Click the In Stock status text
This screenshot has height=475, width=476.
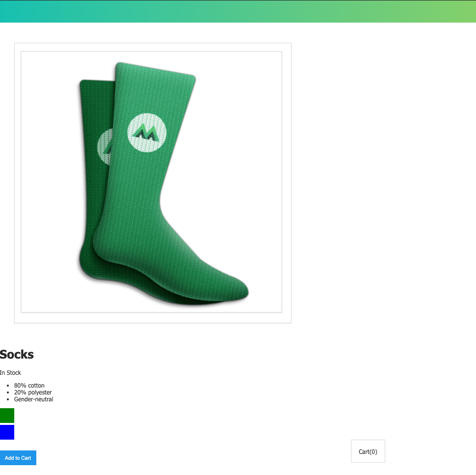point(10,373)
